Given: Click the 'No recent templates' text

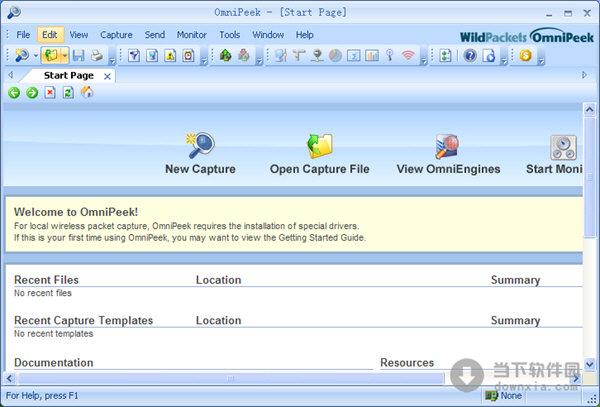Looking at the screenshot, I should click(54, 334).
